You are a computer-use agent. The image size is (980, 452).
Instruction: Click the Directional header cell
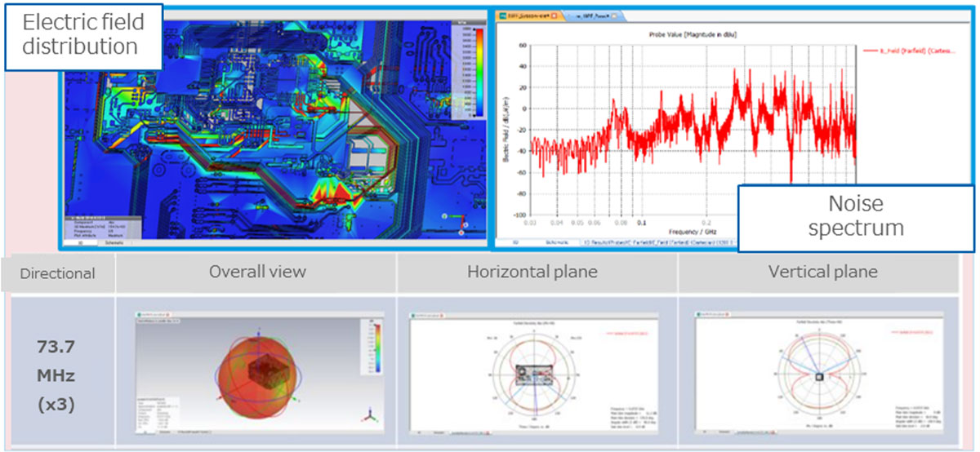[x=57, y=274]
